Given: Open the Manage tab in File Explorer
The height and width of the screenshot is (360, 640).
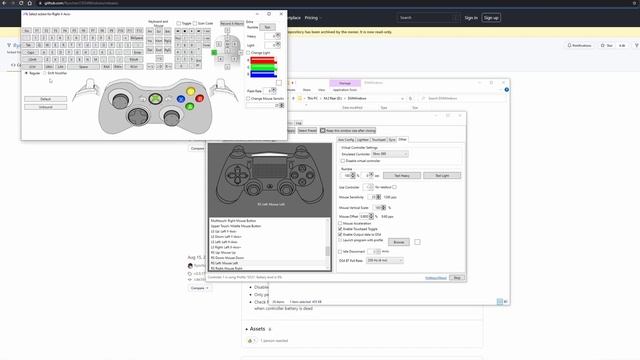Looking at the screenshot, I should point(345,83).
